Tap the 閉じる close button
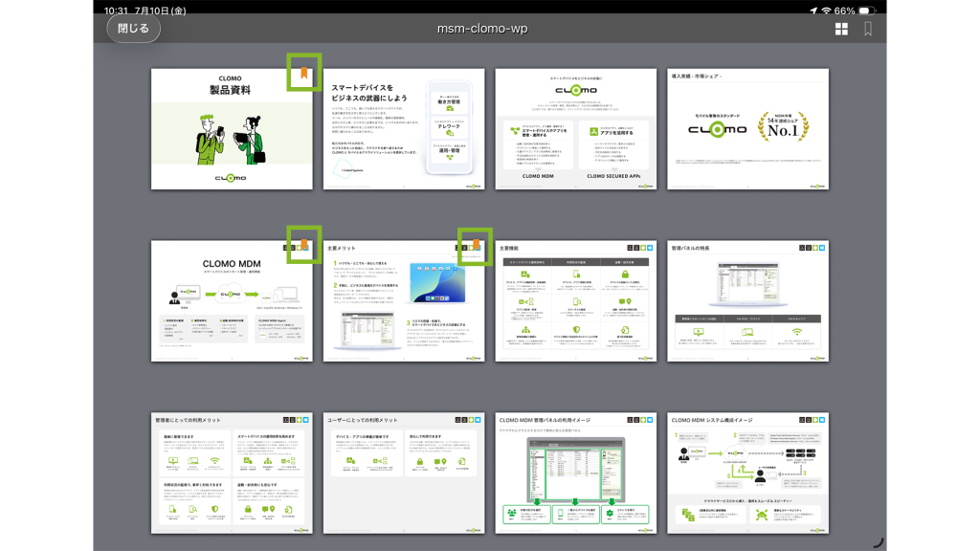This screenshot has height=551, width=980. pos(133,29)
